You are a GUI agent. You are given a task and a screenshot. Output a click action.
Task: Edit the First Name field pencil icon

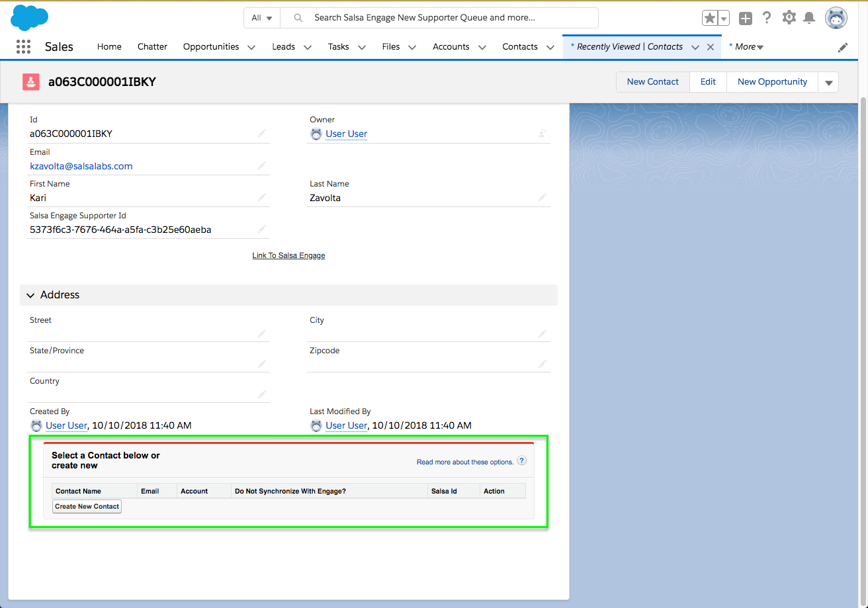click(262, 197)
